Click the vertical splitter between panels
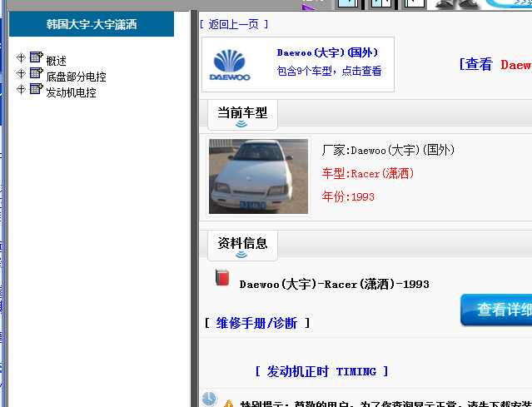This screenshot has width=532, height=407. (x=194, y=209)
